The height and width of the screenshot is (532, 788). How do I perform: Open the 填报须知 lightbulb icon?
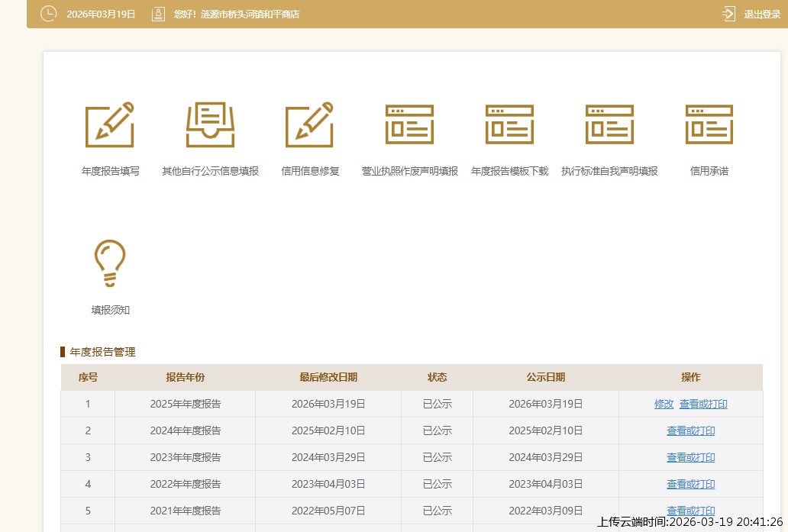pyautogui.click(x=110, y=264)
